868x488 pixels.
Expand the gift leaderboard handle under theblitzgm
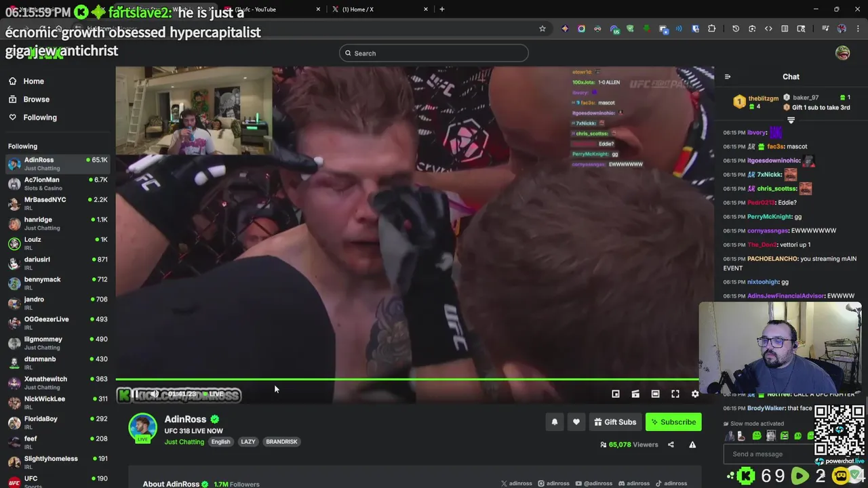click(x=791, y=120)
